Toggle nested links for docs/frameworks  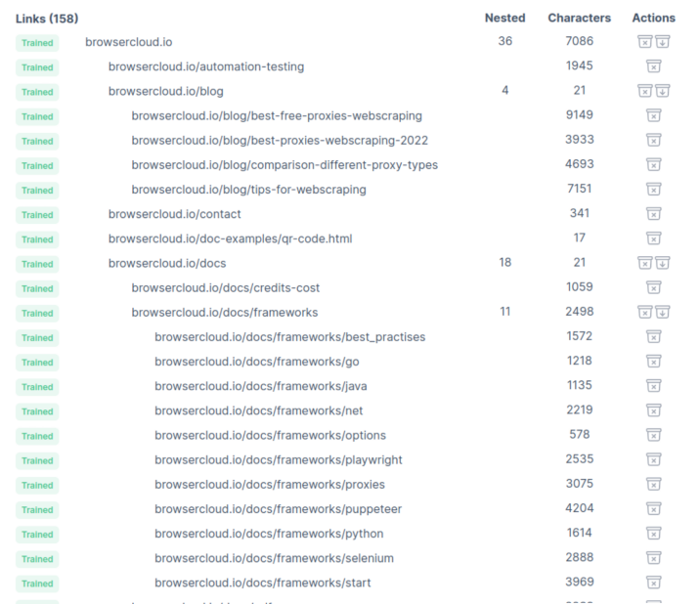[x=663, y=312]
